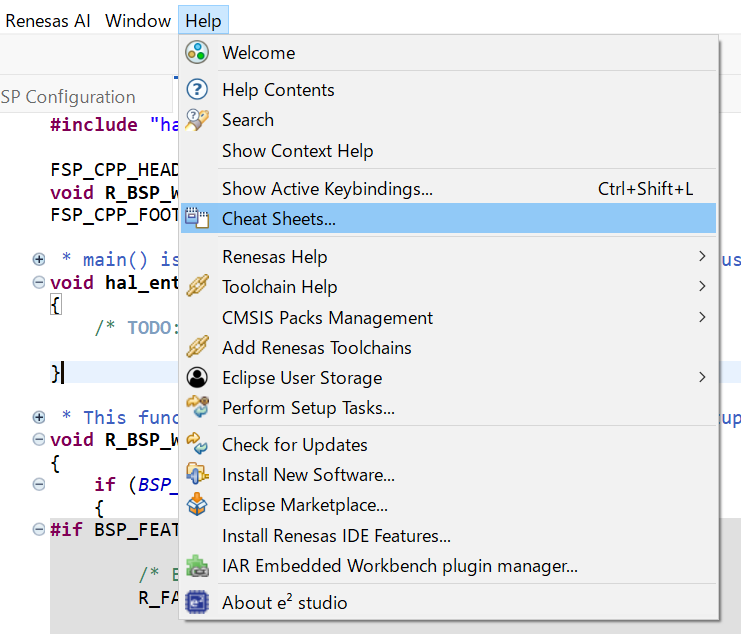Expand arrow beside Renesas Help
The width and height of the screenshot is (741, 634).
(702, 256)
